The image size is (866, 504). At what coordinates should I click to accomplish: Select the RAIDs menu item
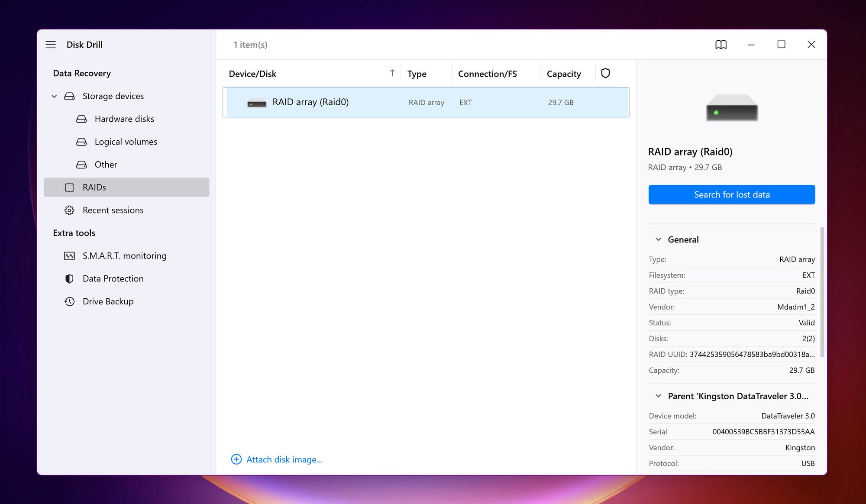click(x=94, y=187)
